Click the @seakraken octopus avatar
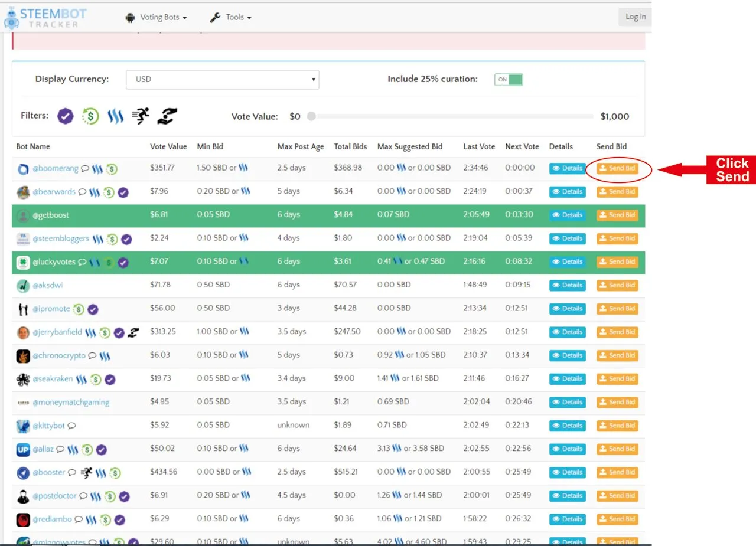Viewport: 756px width, 546px height. coord(23,379)
